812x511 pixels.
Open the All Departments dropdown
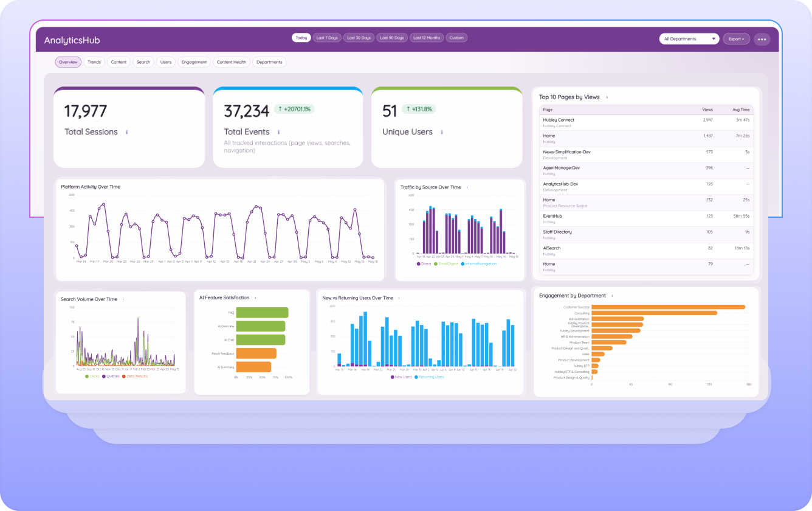pos(689,39)
